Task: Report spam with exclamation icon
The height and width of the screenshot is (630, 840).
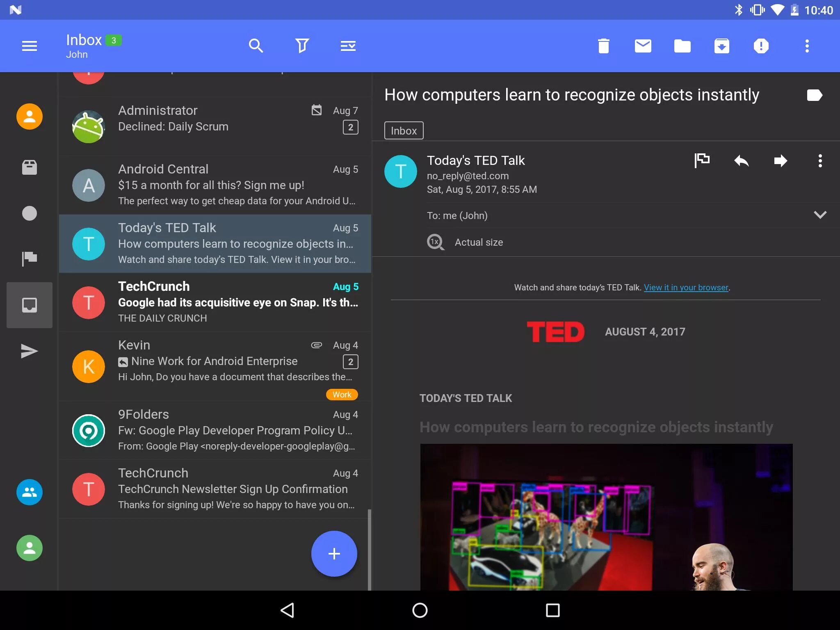Action: [761, 46]
